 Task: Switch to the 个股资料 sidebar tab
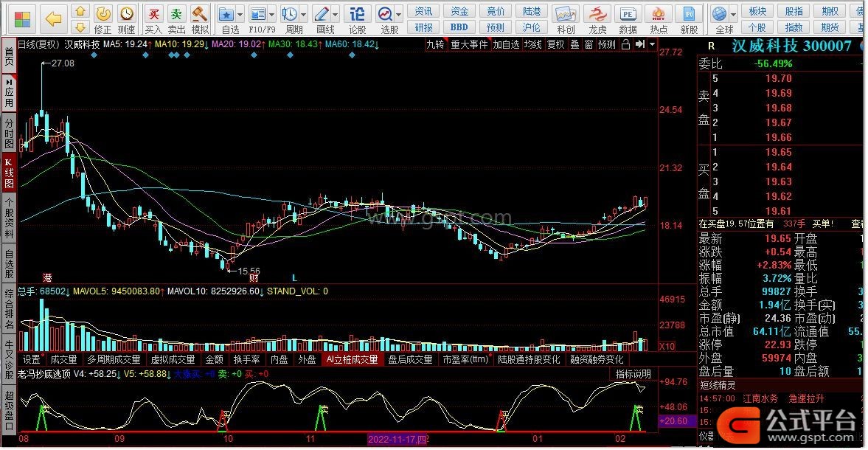tap(9, 218)
